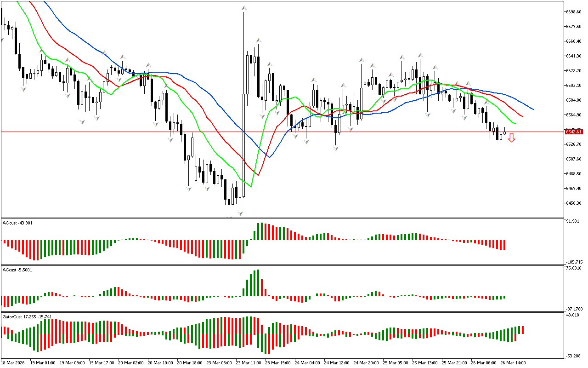Click the 6450.30 price scale value
The image size is (588, 368).
pos(573,203)
